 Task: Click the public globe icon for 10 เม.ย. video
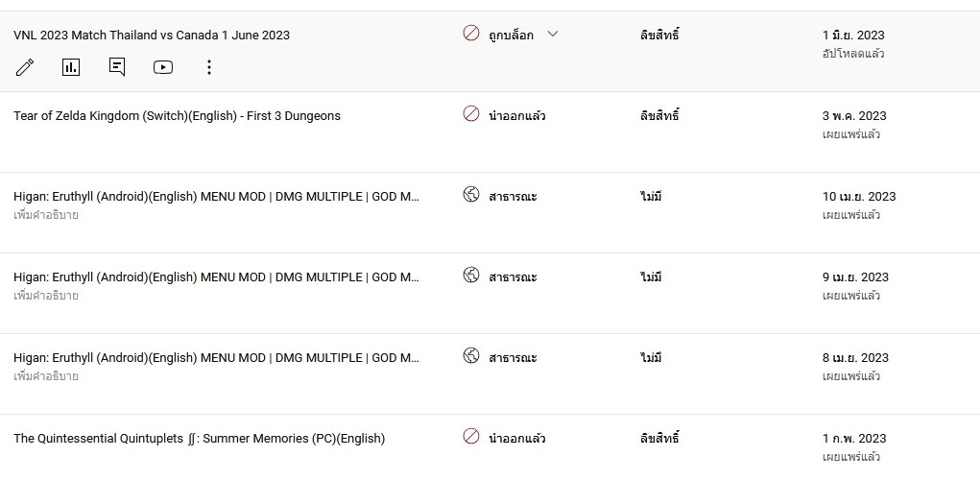point(471,195)
